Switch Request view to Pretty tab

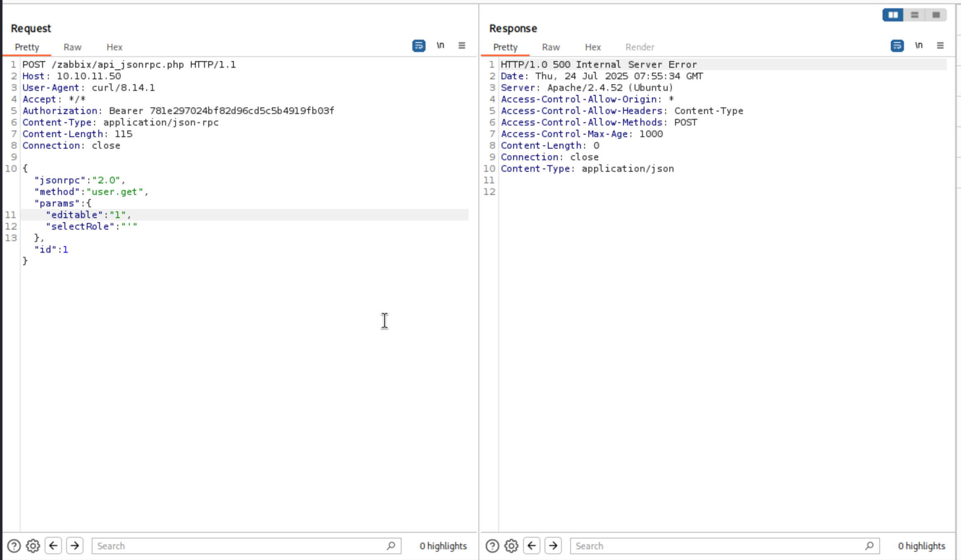(27, 47)
